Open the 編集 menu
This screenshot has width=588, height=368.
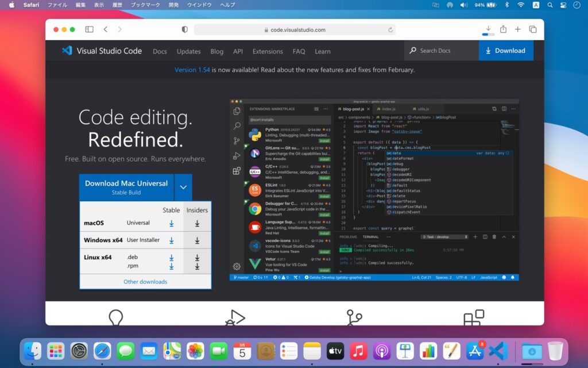tap(80, 5)
